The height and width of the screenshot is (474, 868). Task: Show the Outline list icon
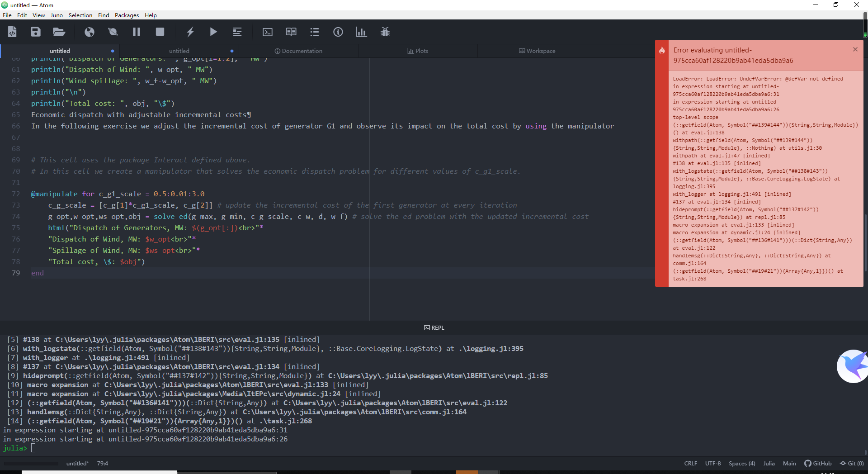[315, 32]
